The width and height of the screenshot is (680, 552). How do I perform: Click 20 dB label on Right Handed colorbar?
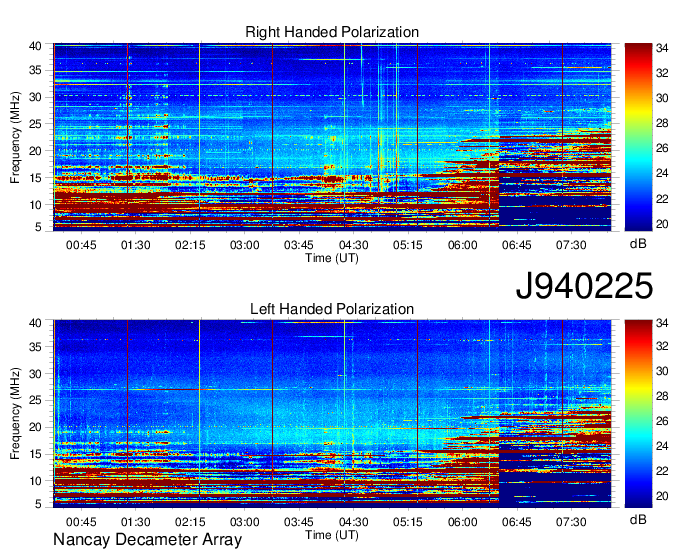coord(662,224)
